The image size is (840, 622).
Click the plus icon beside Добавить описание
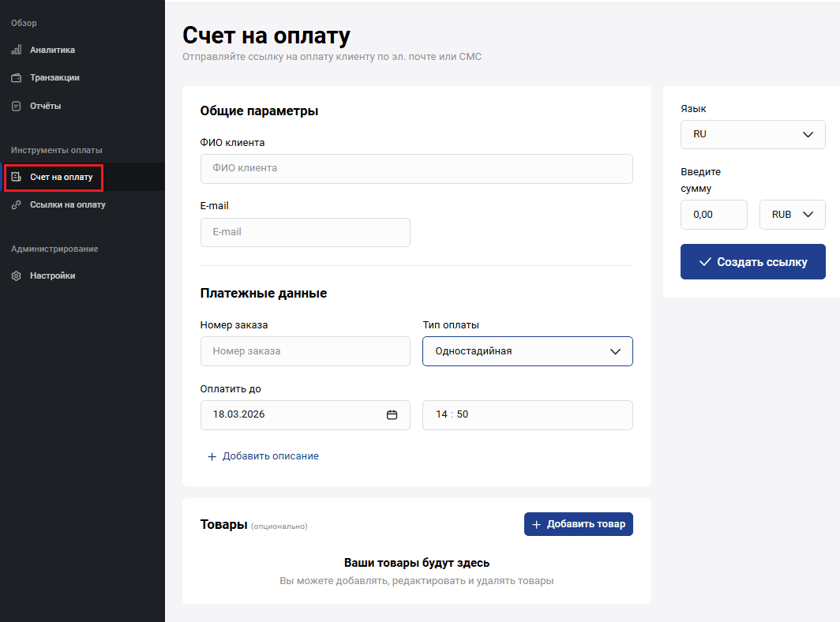tap(212, 457)
